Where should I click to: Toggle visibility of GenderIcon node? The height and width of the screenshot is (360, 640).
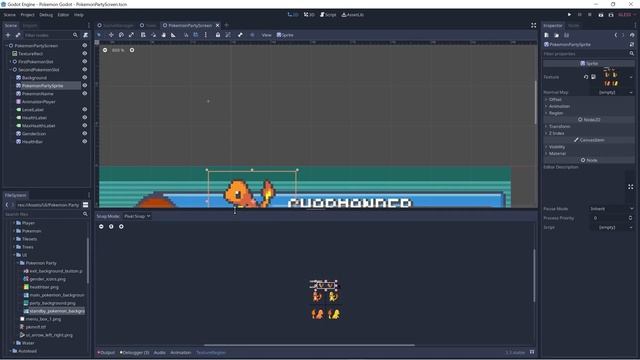coord(84,133)
